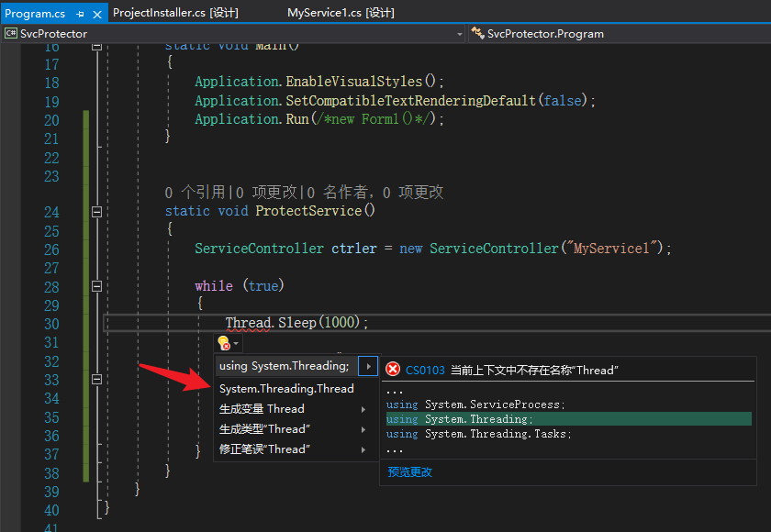Image resolution: width=771 pixels, height=532 pixels.
Task: Click the lightbulb quick actions icon
Action: coord(223,343)
